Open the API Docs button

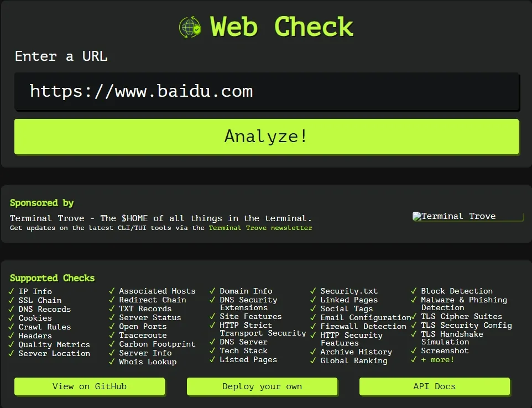point(435,386)
